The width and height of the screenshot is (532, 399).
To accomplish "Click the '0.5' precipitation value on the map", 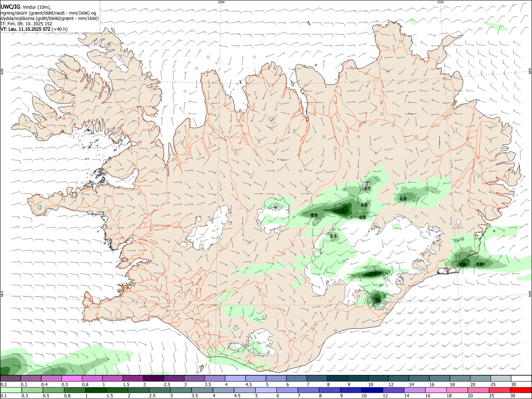I will (x=333, y=236).
